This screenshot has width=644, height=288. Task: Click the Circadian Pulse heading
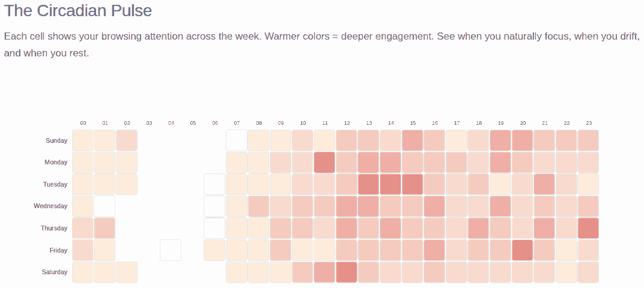click(78, 10)
